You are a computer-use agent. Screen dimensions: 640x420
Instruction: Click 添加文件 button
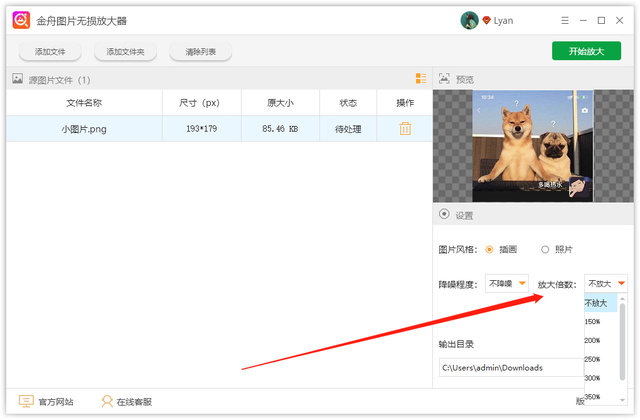click(x=50, y=52)
